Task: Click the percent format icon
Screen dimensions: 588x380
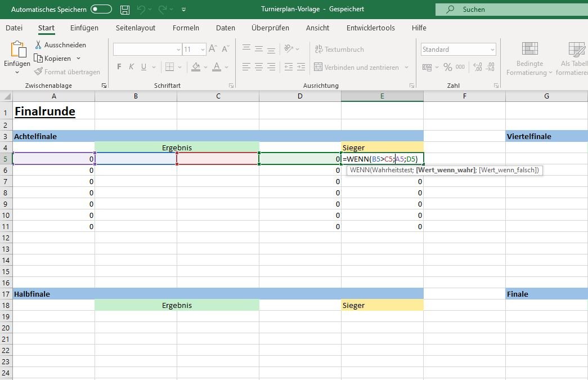Action: pyautogui.click(x=447, y=67)
